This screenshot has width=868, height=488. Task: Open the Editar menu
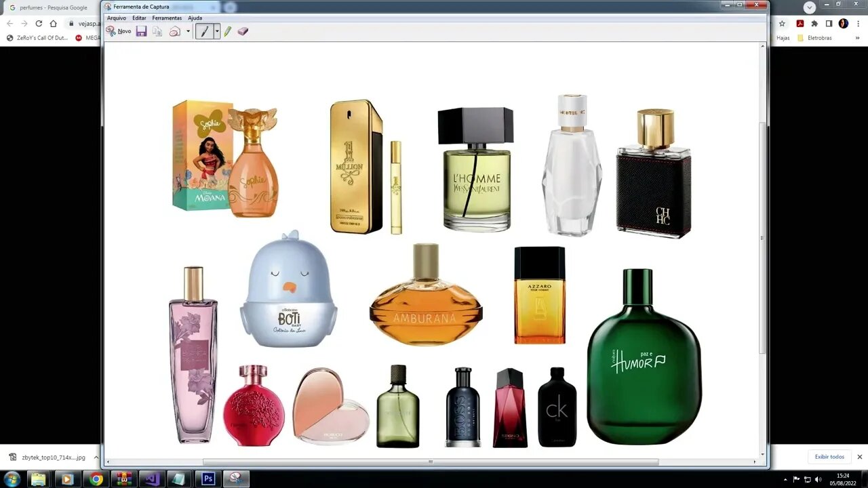(x=139, y=18)
